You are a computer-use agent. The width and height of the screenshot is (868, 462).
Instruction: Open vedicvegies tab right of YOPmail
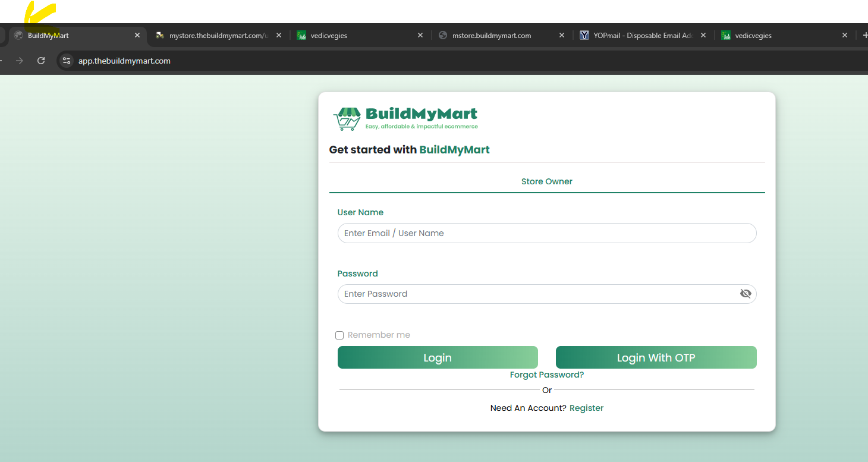coord(785,36)
